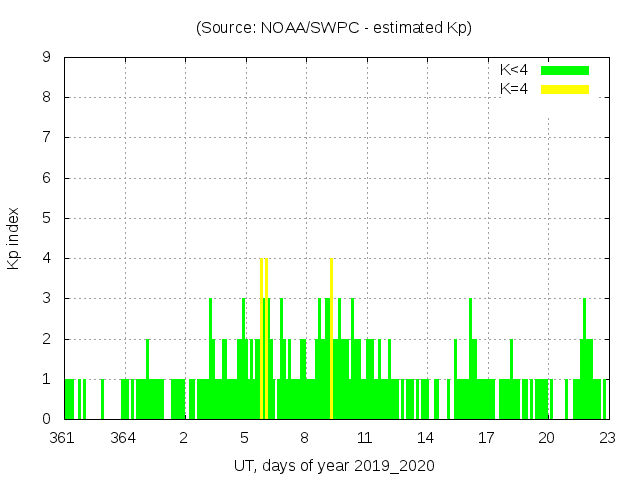Viewport: 640px width, 480px height.
Task: Click the 14 tick on the x-axis
Action: tap(425, 438)
